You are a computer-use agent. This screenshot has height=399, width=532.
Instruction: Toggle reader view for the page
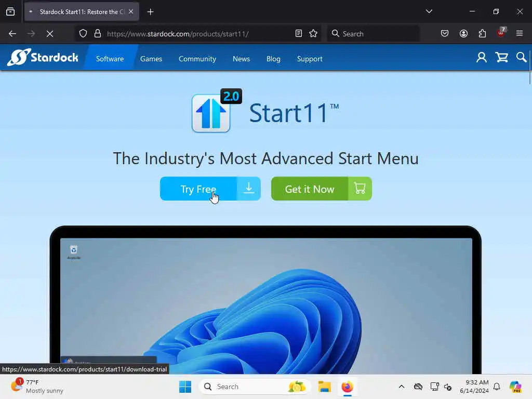point(299,34)
